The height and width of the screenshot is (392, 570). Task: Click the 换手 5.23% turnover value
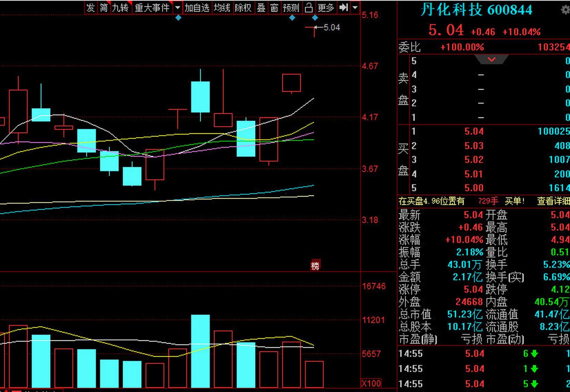[x=557, y=265]
